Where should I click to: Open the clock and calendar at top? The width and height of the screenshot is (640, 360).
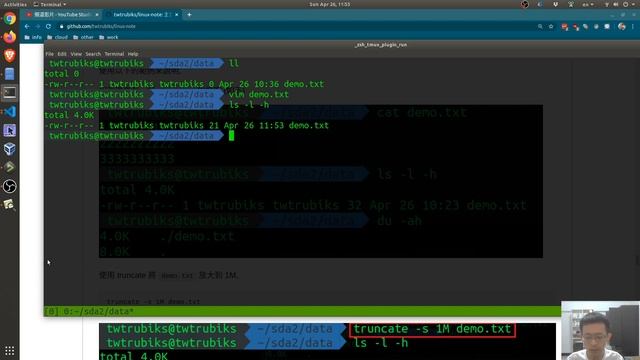pos(329,4)
